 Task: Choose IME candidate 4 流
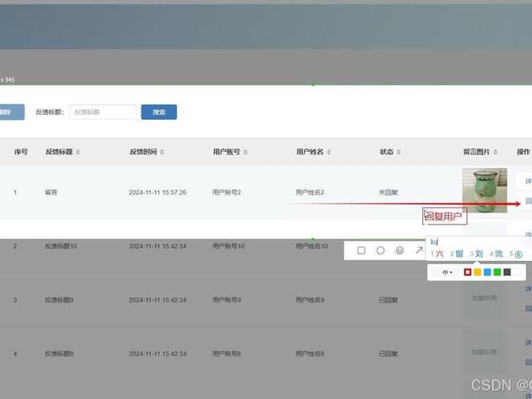pos(496,254)
